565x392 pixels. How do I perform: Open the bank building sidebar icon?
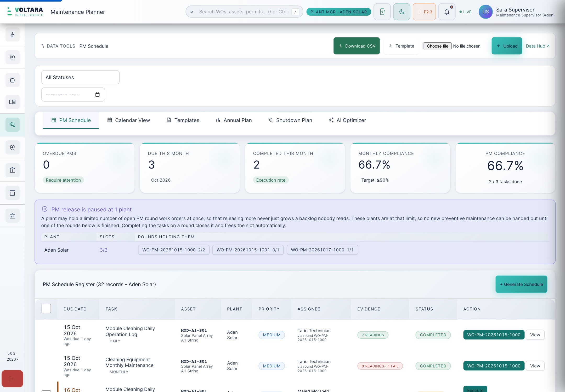tap(12, 170)
